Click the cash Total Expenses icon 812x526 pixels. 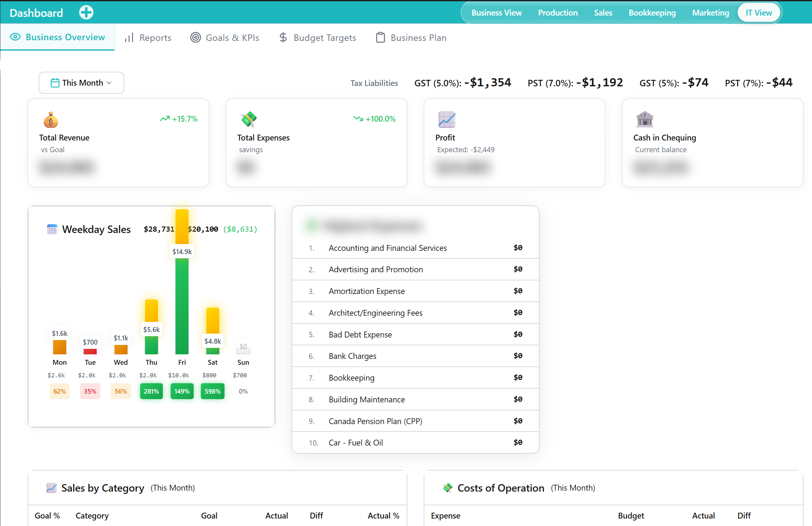coord(249,119)
